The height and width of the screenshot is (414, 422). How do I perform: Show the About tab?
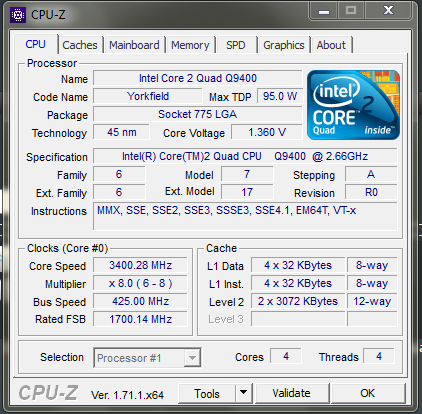coord(331,45)
